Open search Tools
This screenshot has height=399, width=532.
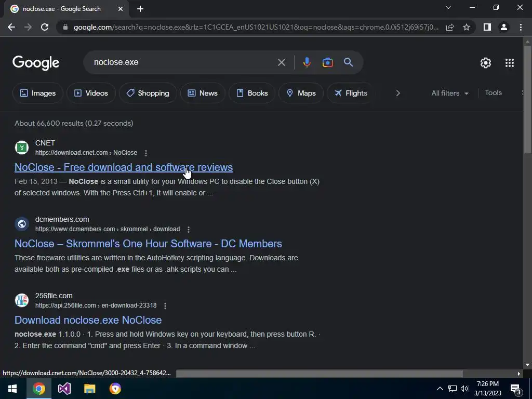point(493,92)
